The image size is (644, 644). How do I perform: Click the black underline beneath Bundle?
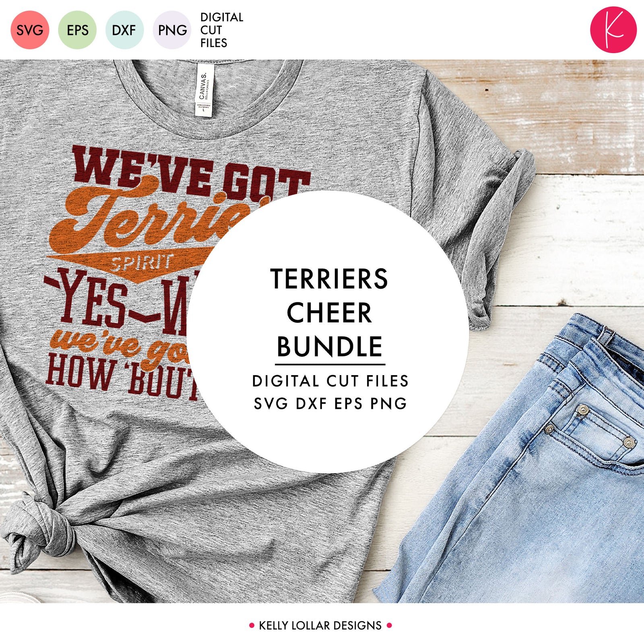click(330, 365)
